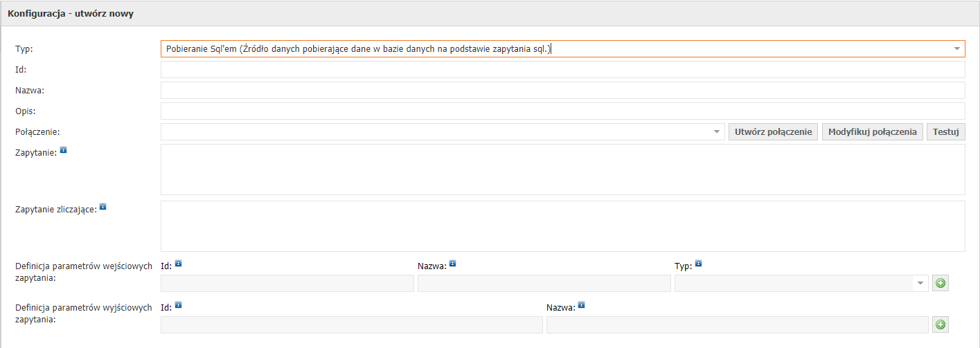Image resolution: width=980 pixels, height=348 pixels.
Task: Focus the Opis text field
Action: 562,111
